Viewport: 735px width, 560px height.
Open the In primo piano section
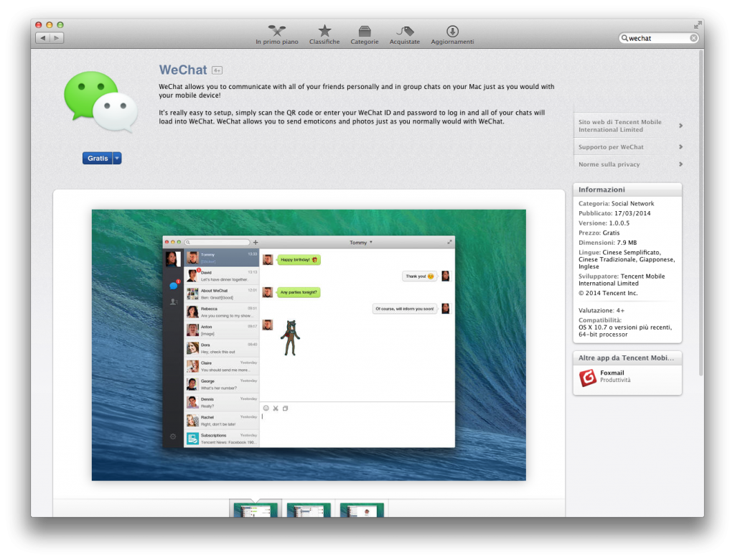point(276,33)
